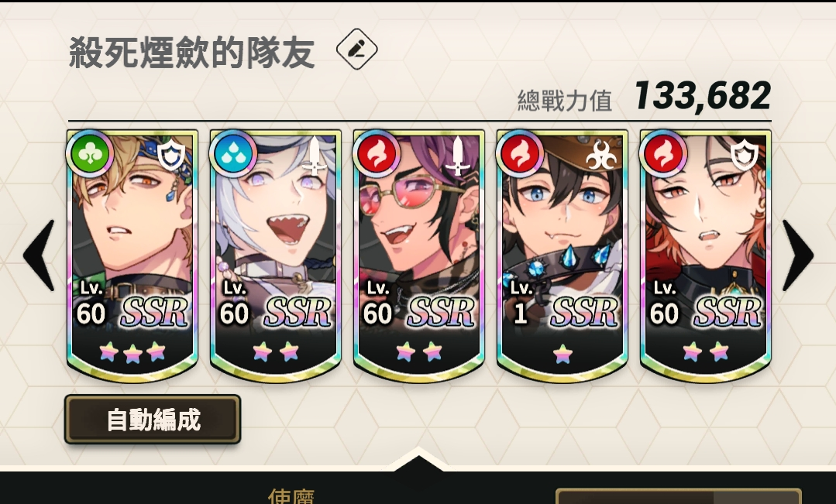Click fire icon on hat-wearing character card
The image size is (836, 504).
tap(521, 153)
